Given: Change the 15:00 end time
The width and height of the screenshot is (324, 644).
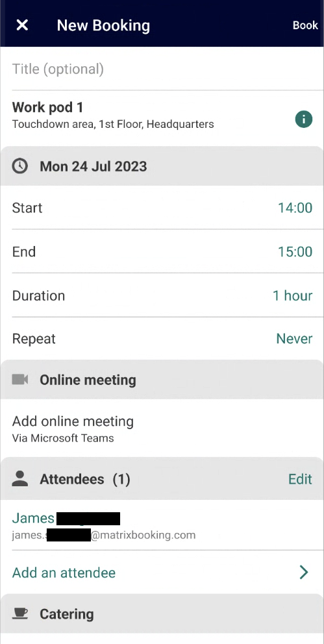Looking at the screenshot, I should [x=295, y=252].
